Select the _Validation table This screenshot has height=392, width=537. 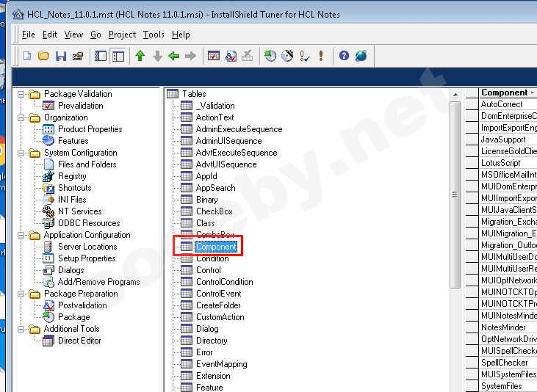click(215, 106)
